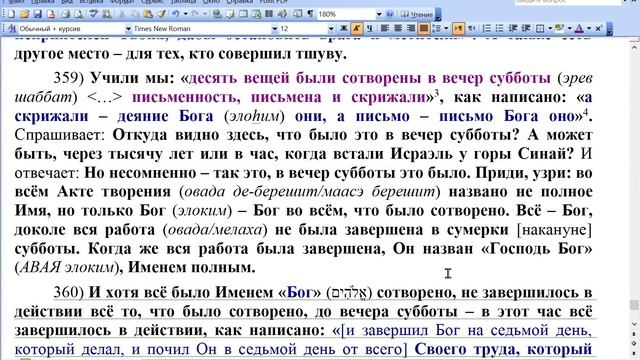
Task: Decrease paragraph indent
Action: point(513,28)
